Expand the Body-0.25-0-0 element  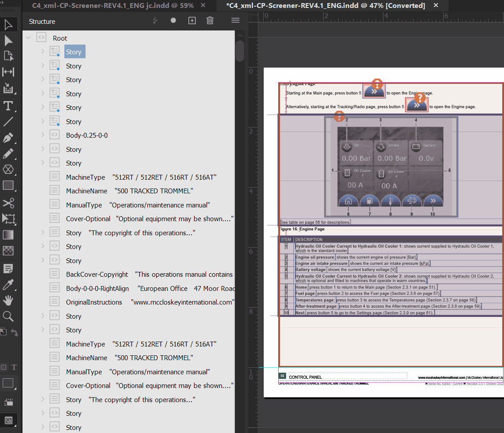[43, 135]
